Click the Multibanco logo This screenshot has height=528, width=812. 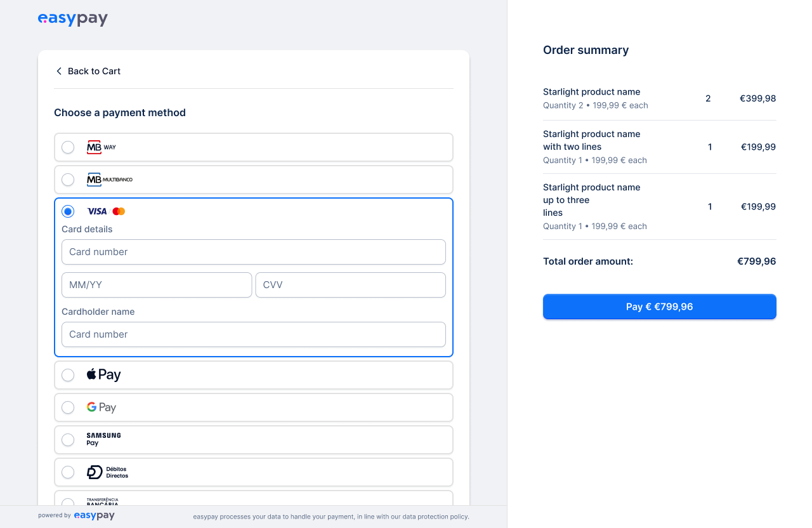(x=109, y=180)
